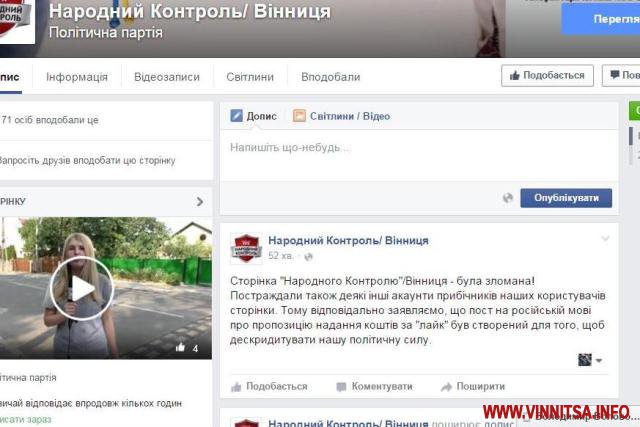Click the share arrow icon near Поширити
The image size is (640, 427).
(x=447, y=387)
